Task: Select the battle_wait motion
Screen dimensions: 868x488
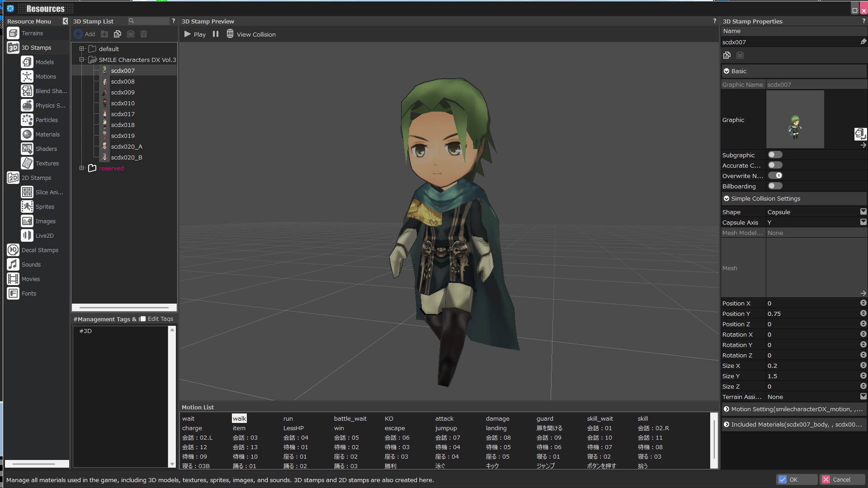Action: tap(350, 419)
